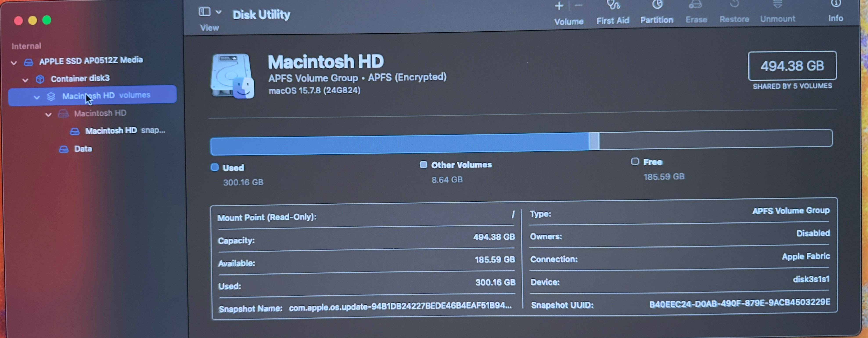Image resolution: width=868 pixels, height=338 pixels.
Task: Collapse the Container disk3 row
Action: click(25, 80)
